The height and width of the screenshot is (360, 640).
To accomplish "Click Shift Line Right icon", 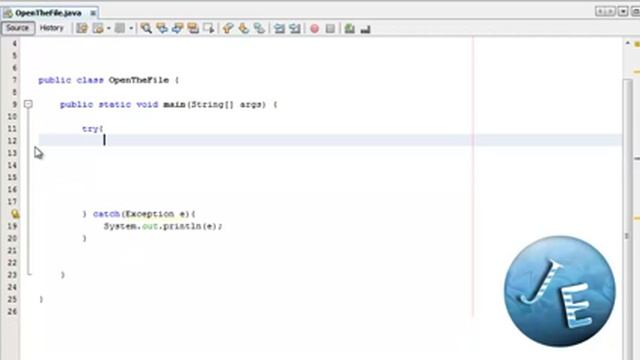I will coord(295,28).
